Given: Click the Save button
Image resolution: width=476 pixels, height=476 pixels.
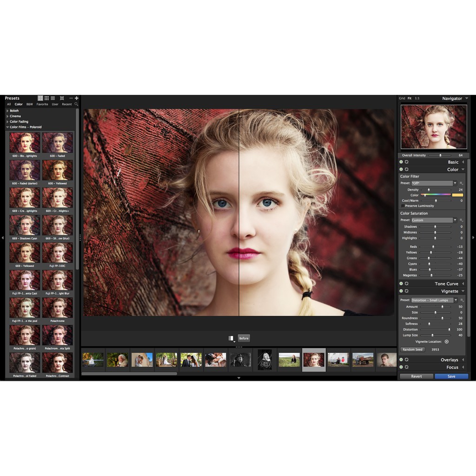Looking at the screenshot, I should pyautogui.click(x=451, y=376).
